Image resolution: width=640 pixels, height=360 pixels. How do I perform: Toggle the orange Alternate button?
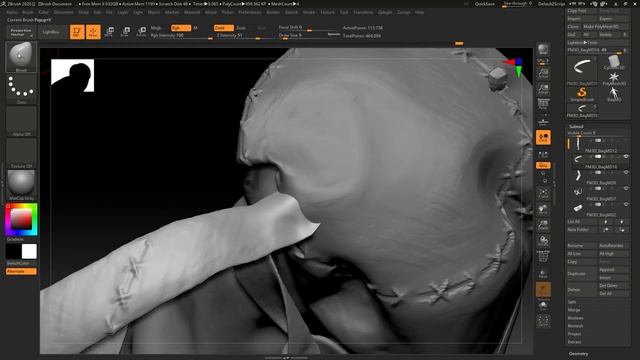point(21,271)
